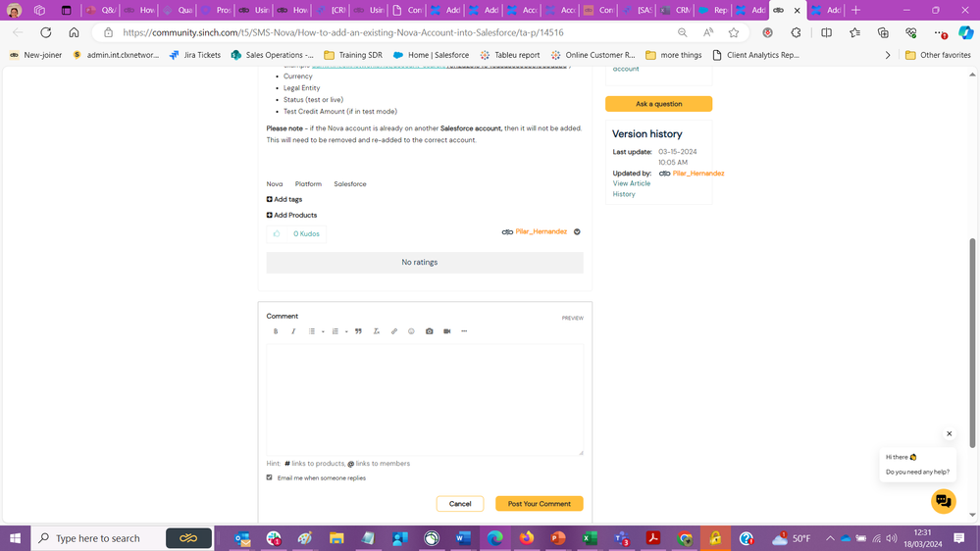This screenshot has width=980, height=551.
Task: Open a new browser tab
Action: (x=855, y=10)
